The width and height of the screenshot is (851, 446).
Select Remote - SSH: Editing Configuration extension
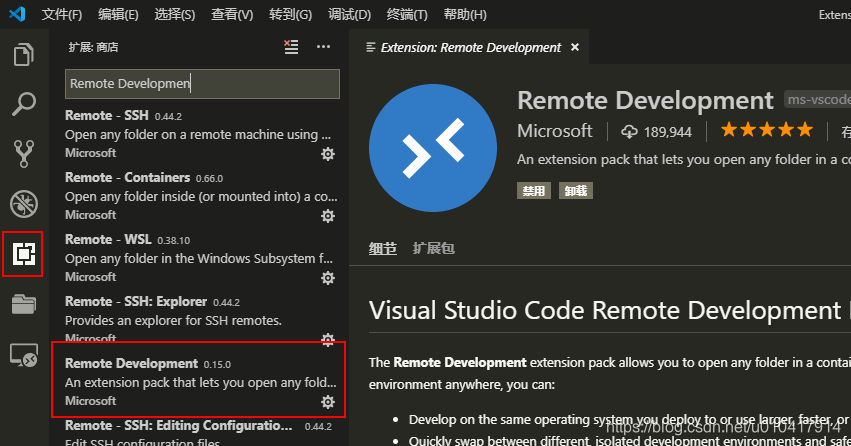pyautogui.click(x=199, y=432)
